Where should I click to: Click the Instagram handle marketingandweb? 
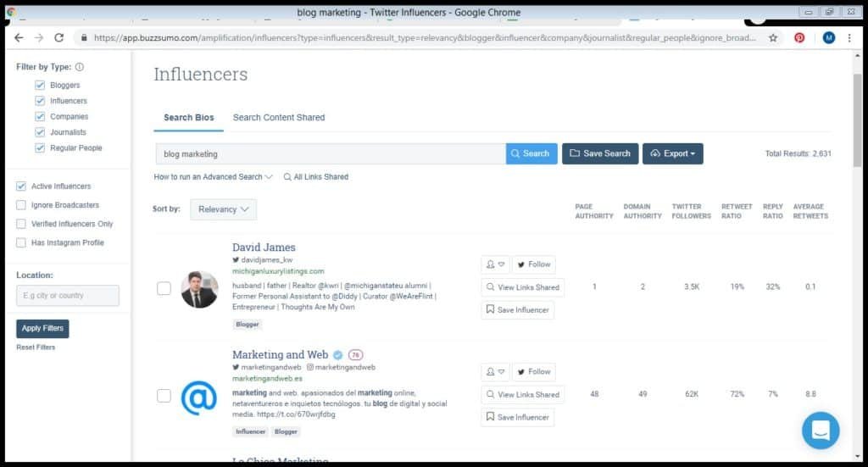pos(341,367)
